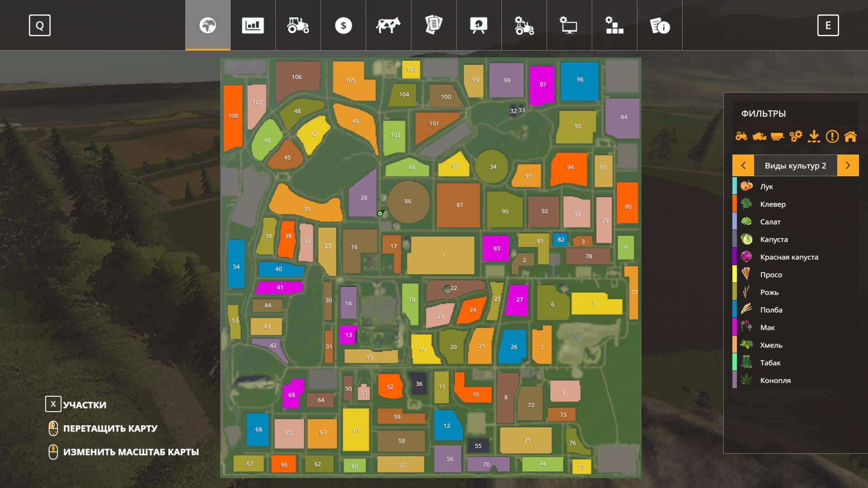Viewport: 868px width, 488px height.
Task: Switch to next crop type filter page
Action: 848,165
